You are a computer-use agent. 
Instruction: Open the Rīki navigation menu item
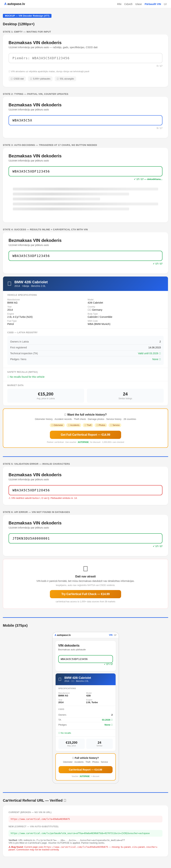(x=119, y=4)
